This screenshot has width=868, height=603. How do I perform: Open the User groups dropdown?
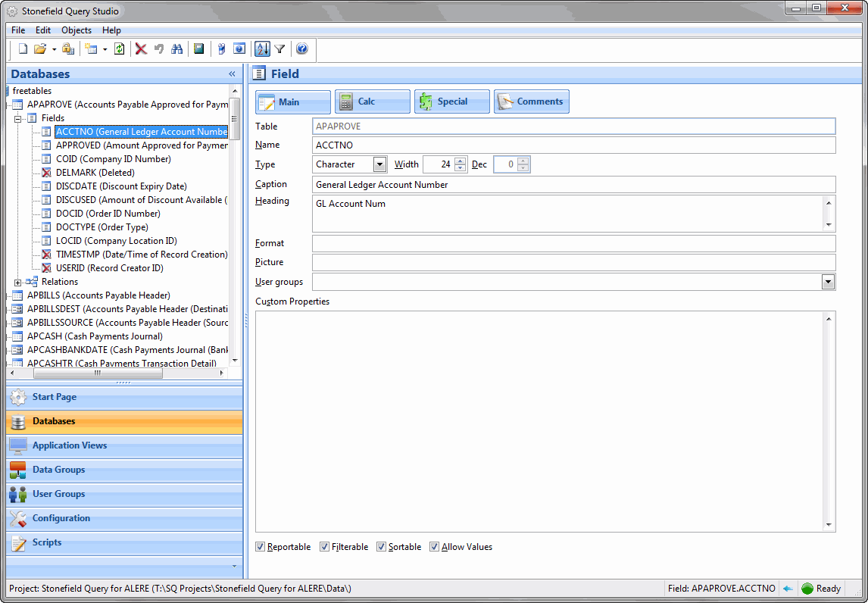point(828,282)
